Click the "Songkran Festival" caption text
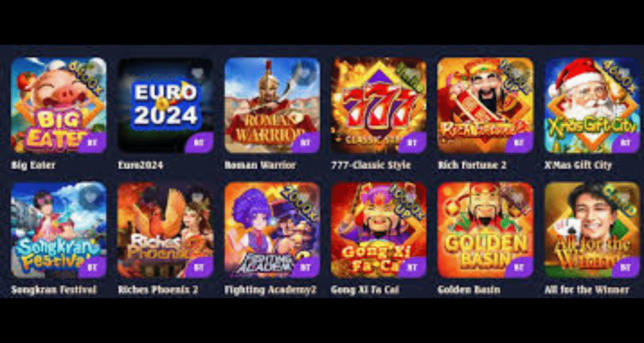 tap(54, 290)
